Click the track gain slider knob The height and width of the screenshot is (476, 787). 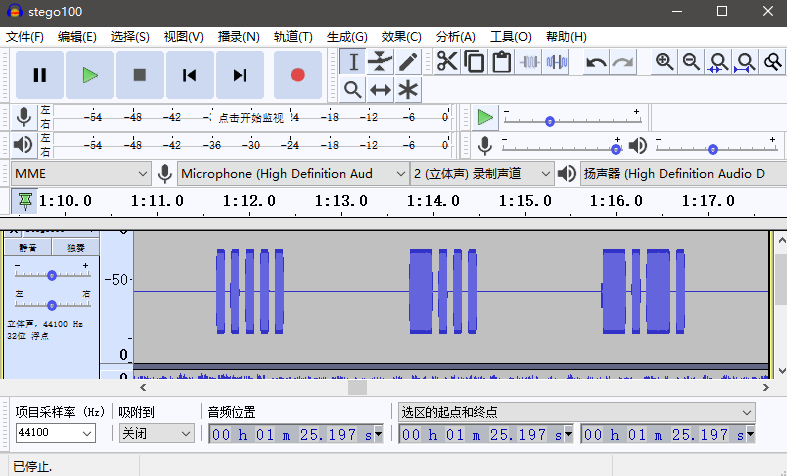click(x=52, y=275)
